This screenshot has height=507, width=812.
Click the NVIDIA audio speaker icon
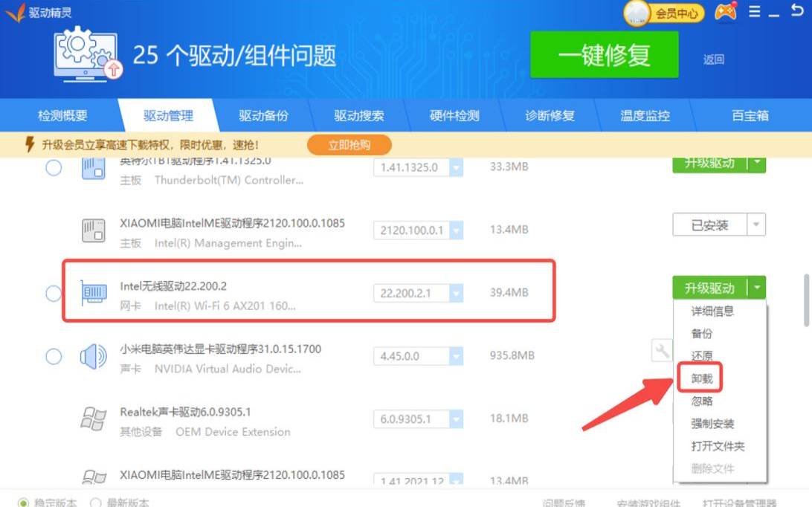point(94,356)
